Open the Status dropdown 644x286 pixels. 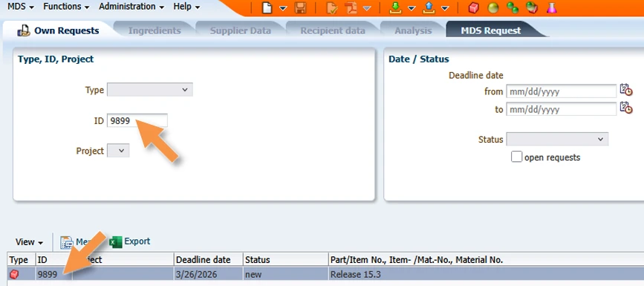[x=557, y=140]
